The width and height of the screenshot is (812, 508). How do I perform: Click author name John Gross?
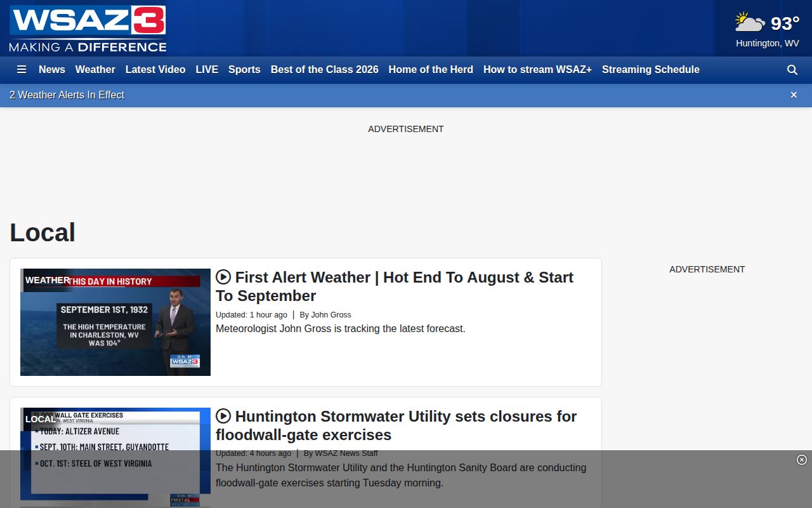(x=331, y=315)
